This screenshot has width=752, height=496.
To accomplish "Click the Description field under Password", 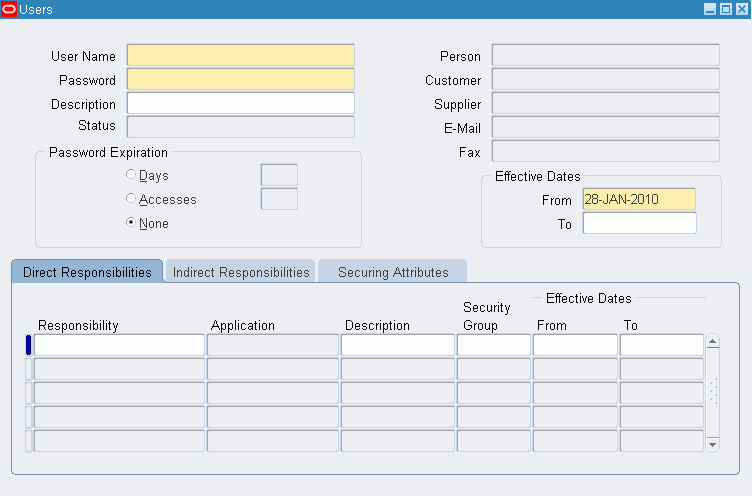I will [241, 103].
